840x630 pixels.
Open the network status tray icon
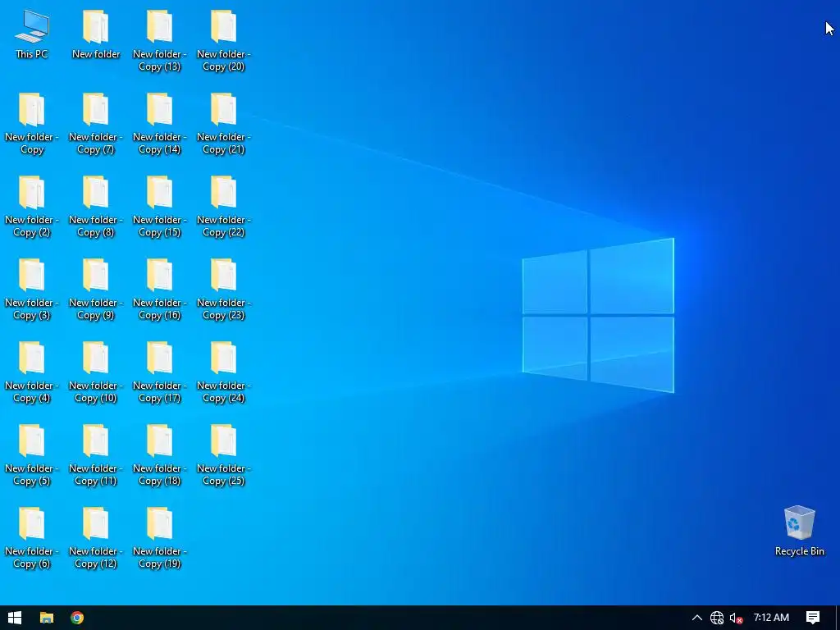tap(717, 618)
